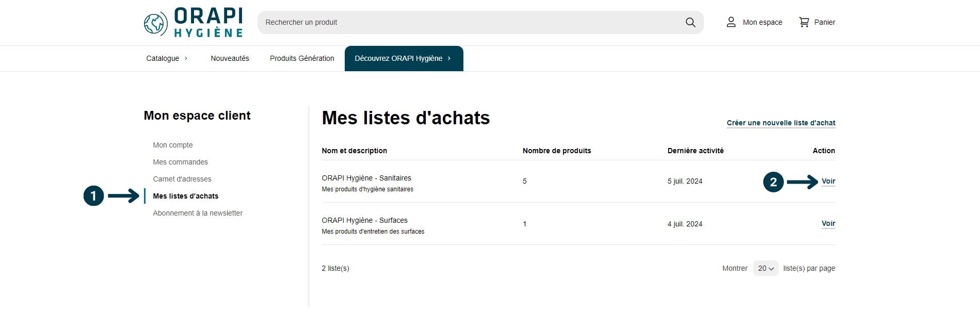Viewport: 980px width, 328px height.
Task: Click the user account icon
Action: click(x=731, y=22)
